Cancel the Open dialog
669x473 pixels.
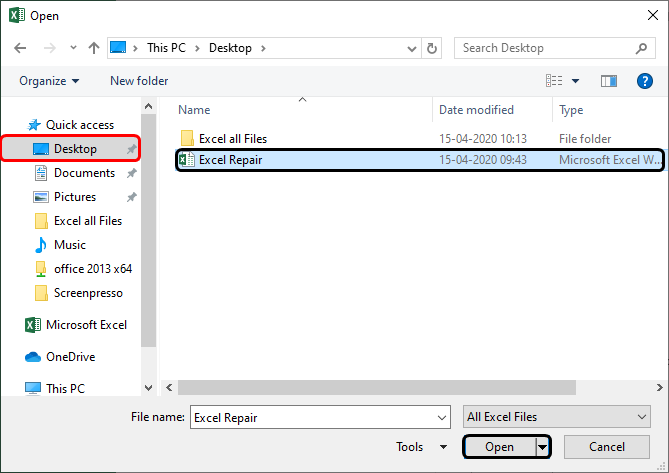point(607,447)
